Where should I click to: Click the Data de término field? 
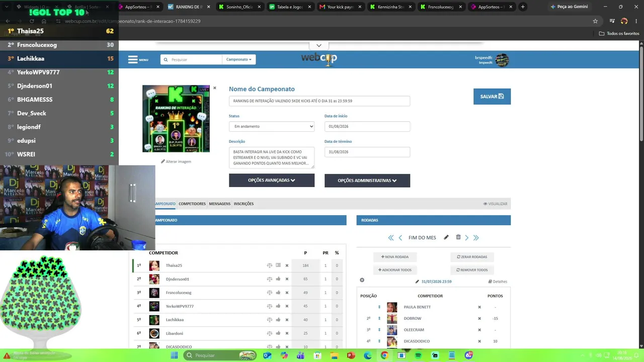pos(367,152)
